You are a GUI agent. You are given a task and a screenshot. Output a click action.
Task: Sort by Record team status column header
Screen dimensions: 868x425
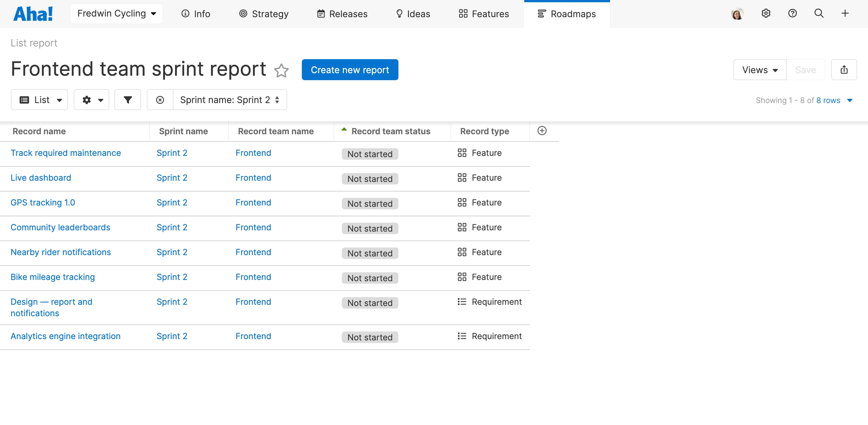pos(390,131)
